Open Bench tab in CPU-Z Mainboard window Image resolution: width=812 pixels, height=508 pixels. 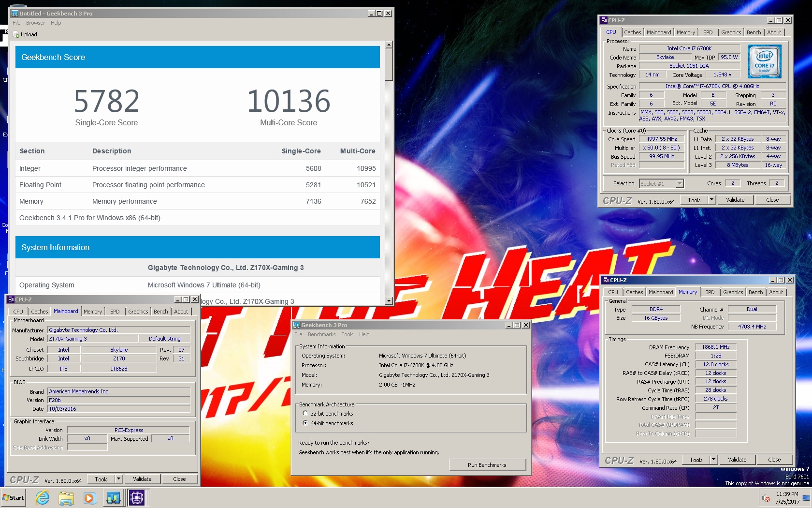(x=161, y=312)
